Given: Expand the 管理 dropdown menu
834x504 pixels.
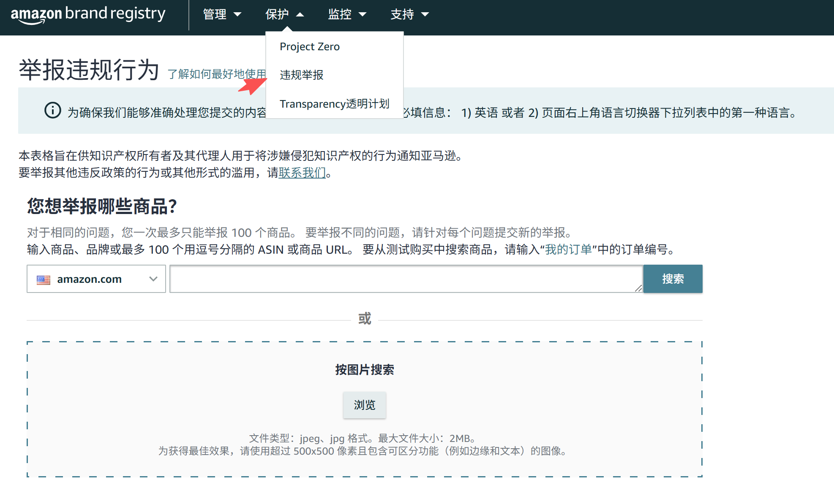Looking at the screenshot, I should tap(222, 14).
